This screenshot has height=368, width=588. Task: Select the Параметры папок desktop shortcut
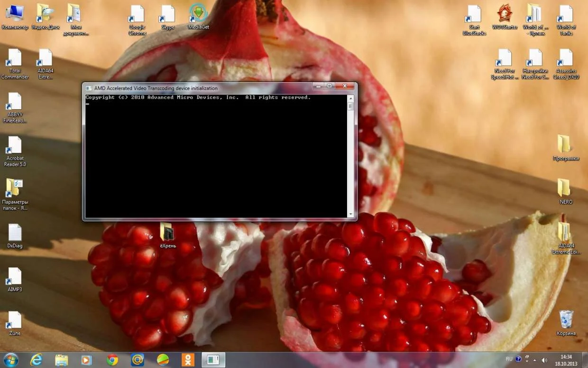[15, 195]
